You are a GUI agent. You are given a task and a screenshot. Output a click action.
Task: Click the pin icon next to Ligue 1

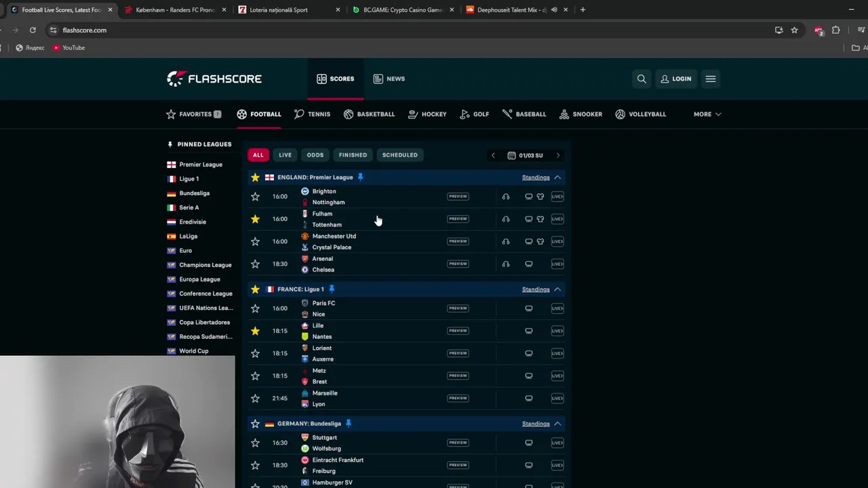(x=332, y=289)
